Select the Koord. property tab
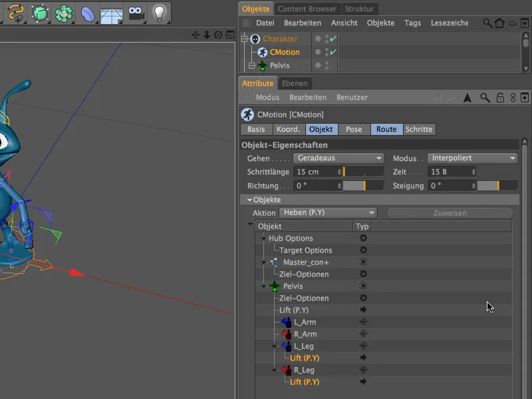The height and width of the screenshot is (399, 532). [289, 129]
